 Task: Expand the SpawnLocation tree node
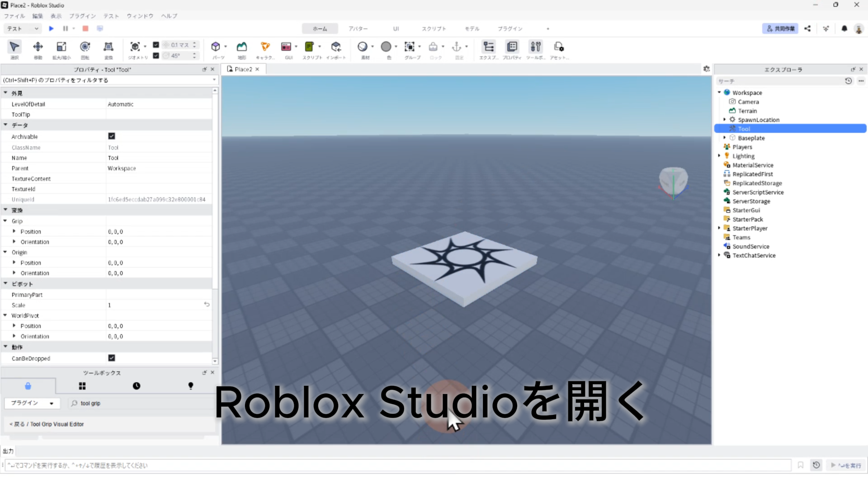[725, 120]
